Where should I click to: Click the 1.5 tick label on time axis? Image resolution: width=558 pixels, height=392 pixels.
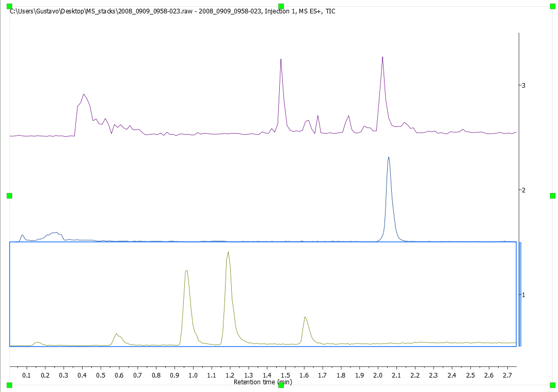click(x=285, y=375)
